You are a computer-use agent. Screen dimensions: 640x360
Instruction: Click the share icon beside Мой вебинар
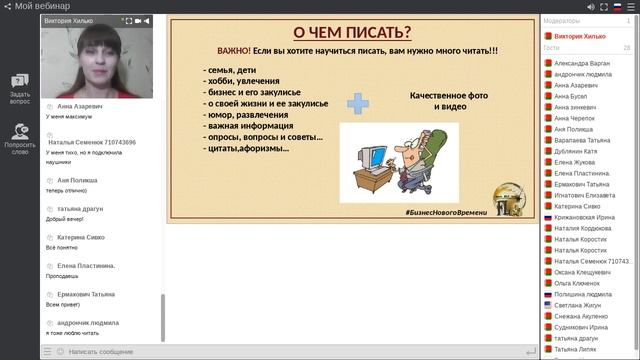click(x=7, y=6)
